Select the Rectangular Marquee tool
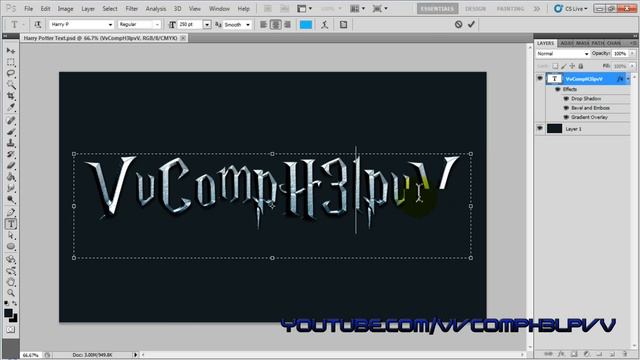The height and width of the screenshot is (360, 640). (11, 62)
